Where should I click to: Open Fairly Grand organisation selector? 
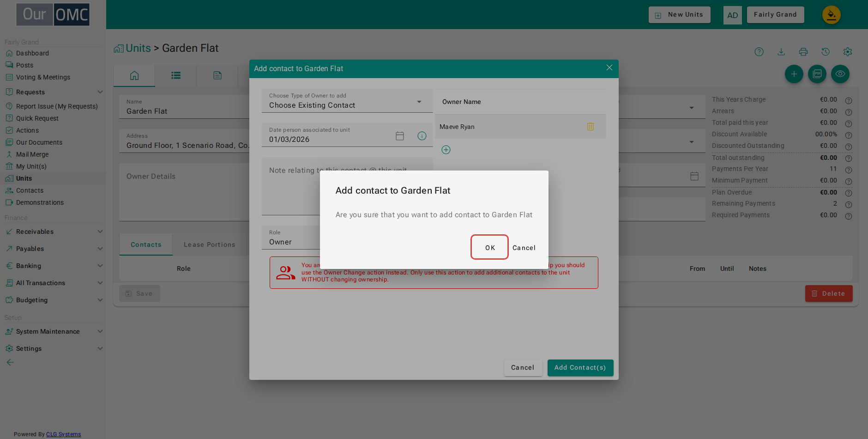tap(775, 15)
